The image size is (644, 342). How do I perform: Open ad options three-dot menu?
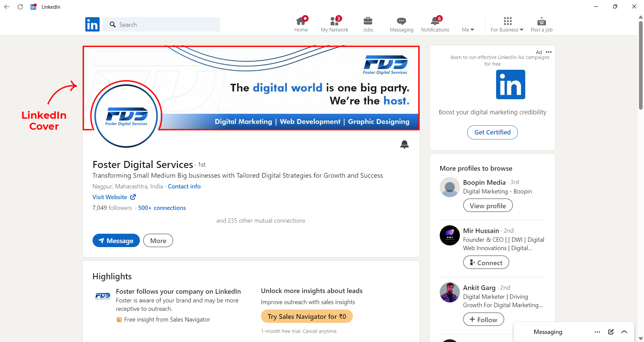click(549, 52)
